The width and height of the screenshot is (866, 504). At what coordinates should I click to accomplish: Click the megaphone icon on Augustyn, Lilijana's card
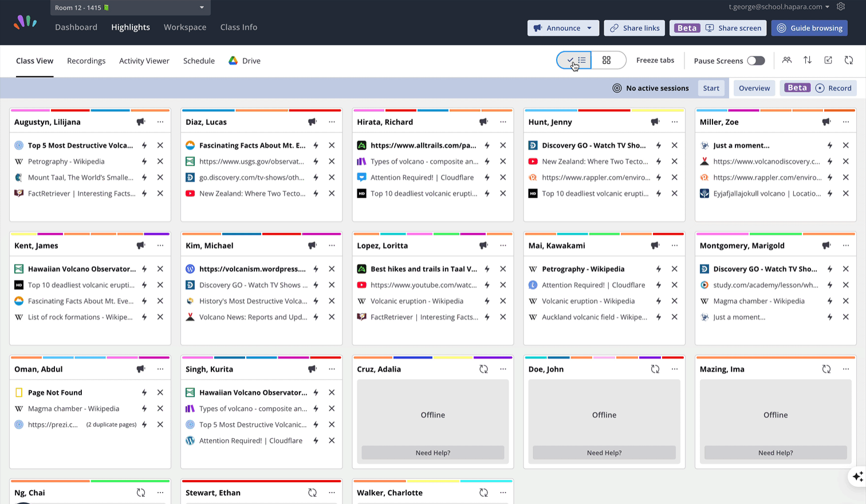tap(141, 122)
